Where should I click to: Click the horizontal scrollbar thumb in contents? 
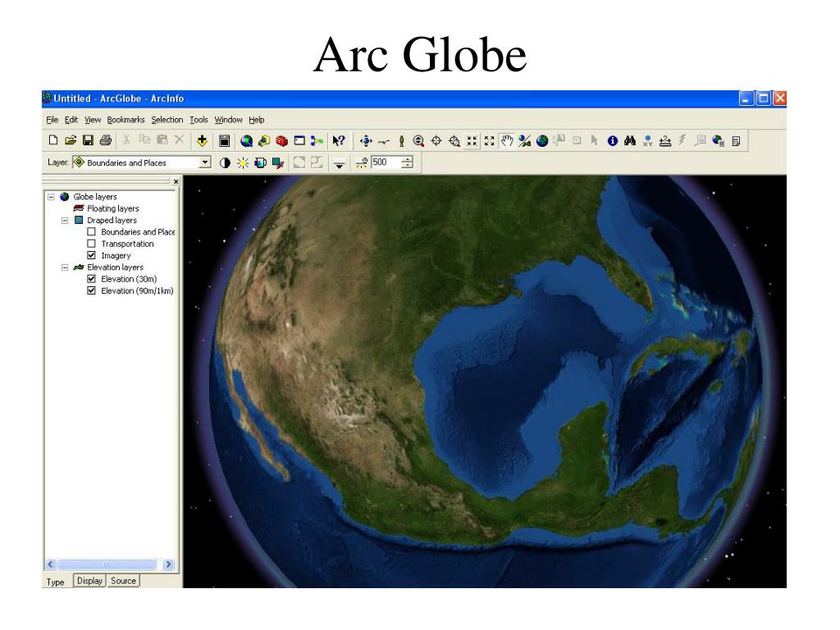coord(106,564)
